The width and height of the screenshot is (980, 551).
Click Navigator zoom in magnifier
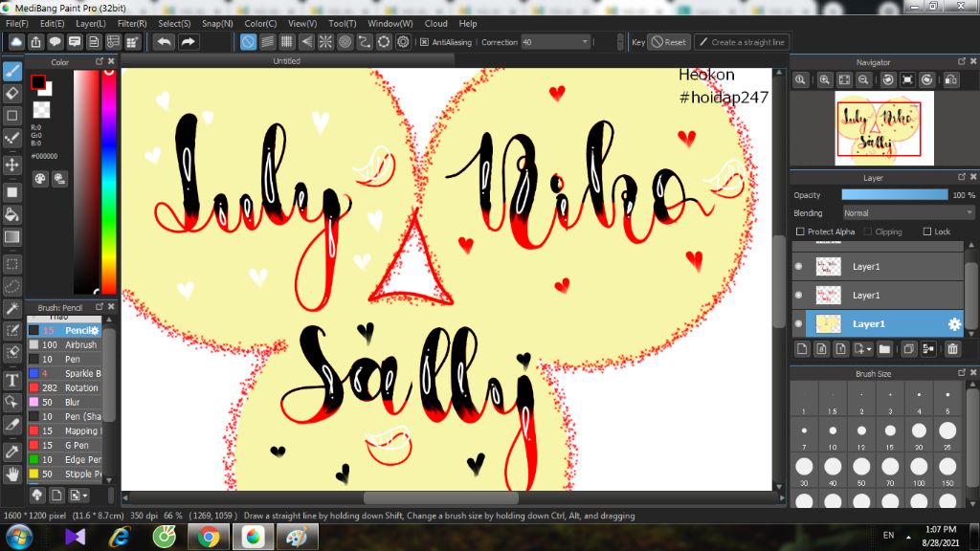pyautogui.click(x=824, y=80)
